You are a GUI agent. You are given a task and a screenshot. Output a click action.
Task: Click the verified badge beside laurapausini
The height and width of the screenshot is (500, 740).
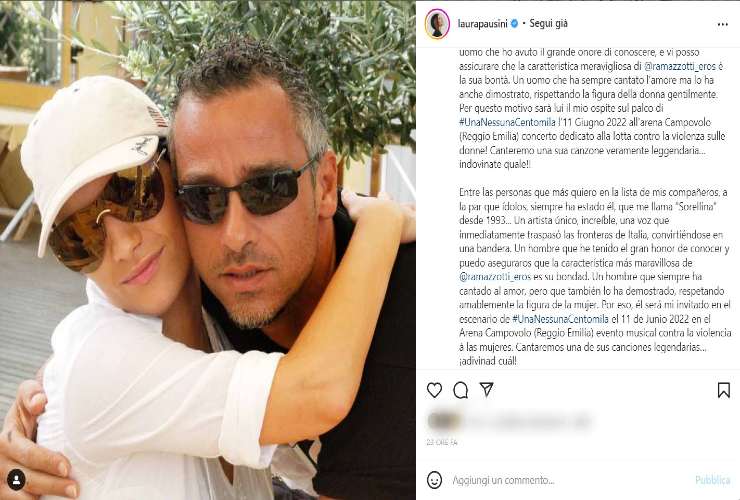coord(515,23)
